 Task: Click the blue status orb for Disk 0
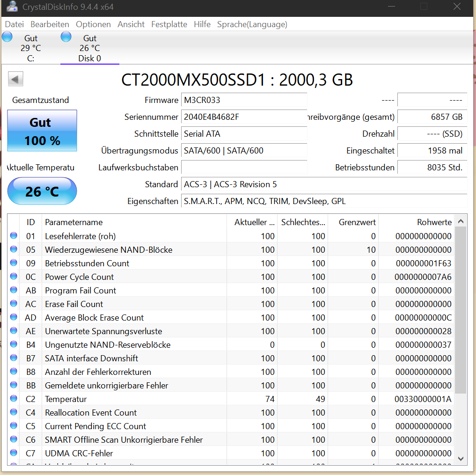pos(66,37)
